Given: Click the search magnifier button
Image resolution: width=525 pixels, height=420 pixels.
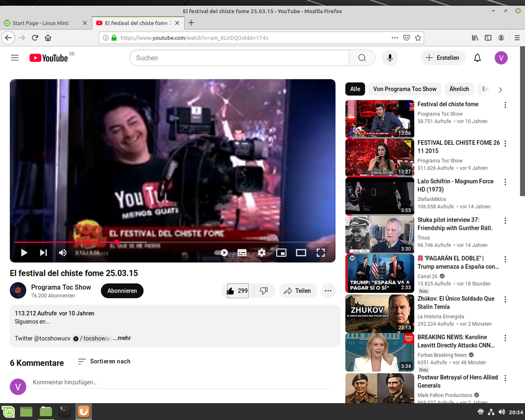Looking at the screenshot, I should (362, 58).
